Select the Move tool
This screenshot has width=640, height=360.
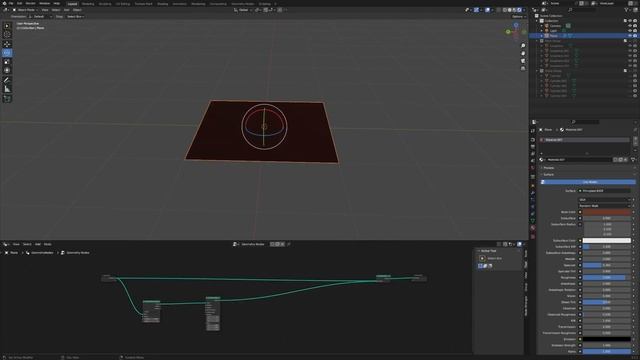(7, 44)
